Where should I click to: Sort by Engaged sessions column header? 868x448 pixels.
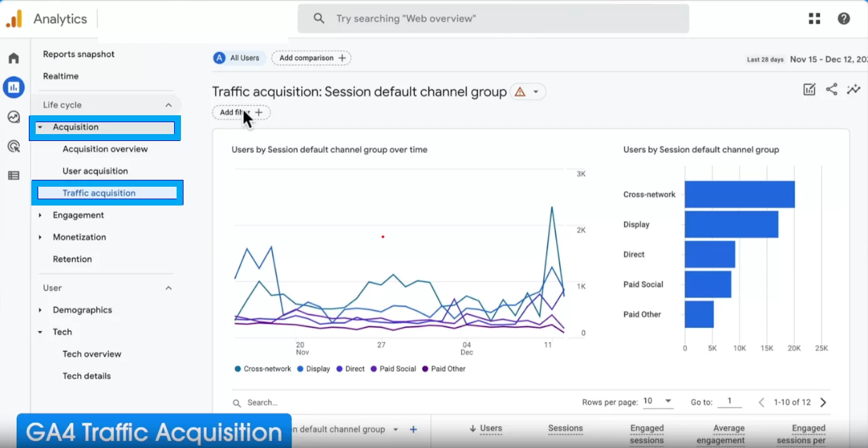647,434
